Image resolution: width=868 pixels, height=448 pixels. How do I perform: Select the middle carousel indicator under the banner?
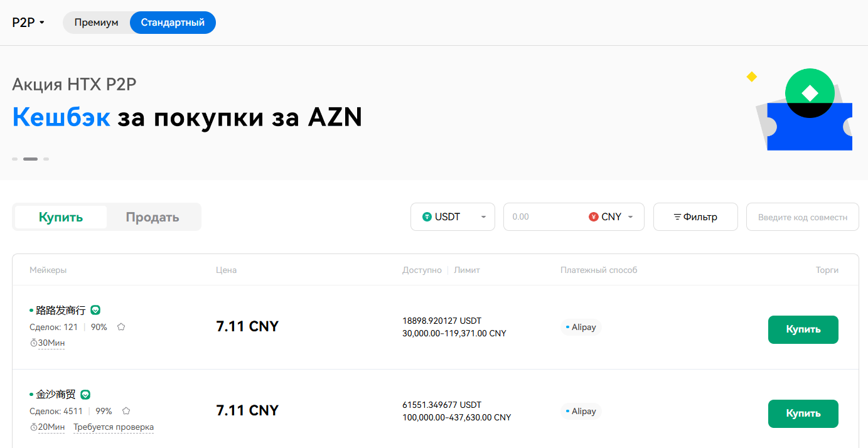tap(30, 159)
